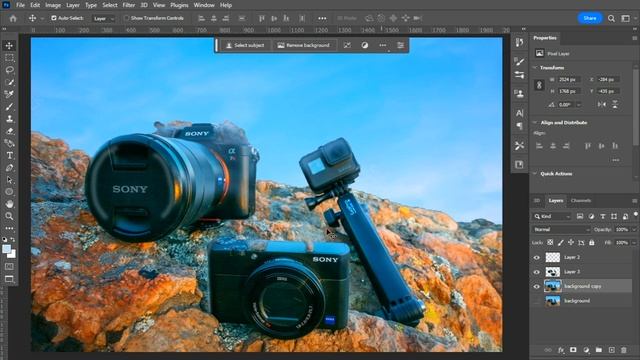Image resolution: width=640 pixels, height=360 pixels.
Task: Open the Fill value dropdown arrow
Action: [x=633, y=242]
